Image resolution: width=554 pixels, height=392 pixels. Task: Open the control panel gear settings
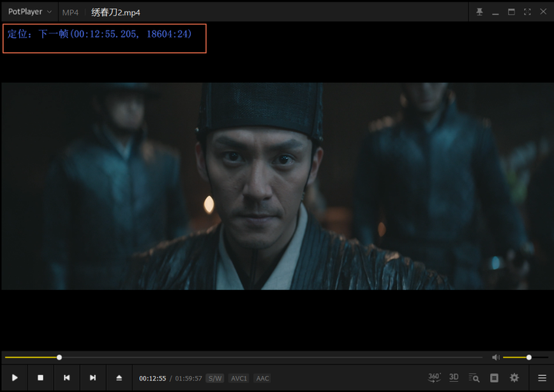(515, 378)
